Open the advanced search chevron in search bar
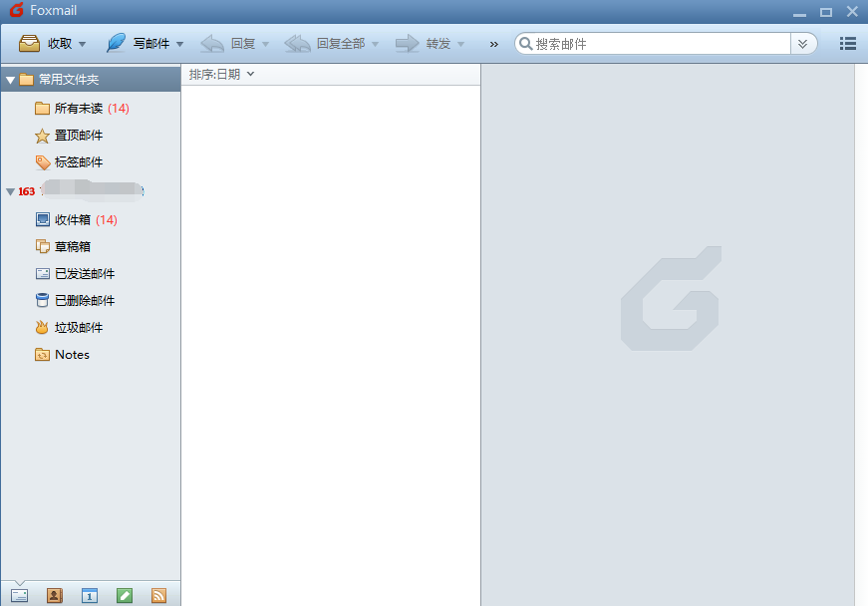The image size is (868, 606). tap(803, 43)
